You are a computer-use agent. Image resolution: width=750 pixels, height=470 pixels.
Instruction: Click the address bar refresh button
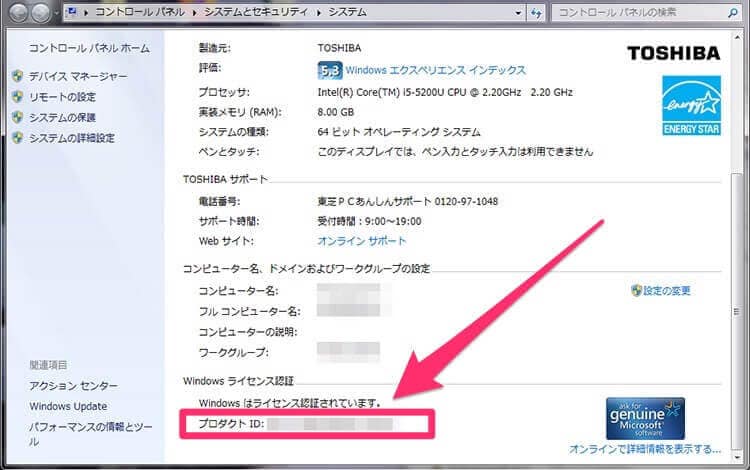[536, 13]
